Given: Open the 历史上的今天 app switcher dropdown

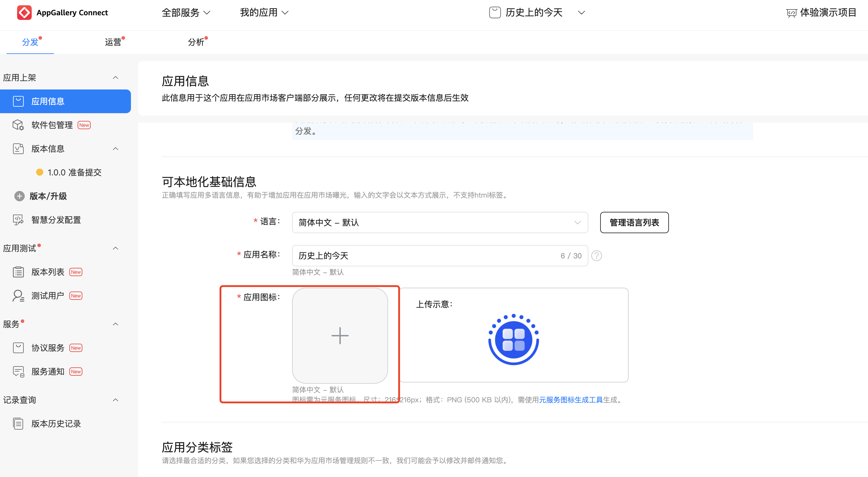Looking at the screenshot, I should click(581, 13).
